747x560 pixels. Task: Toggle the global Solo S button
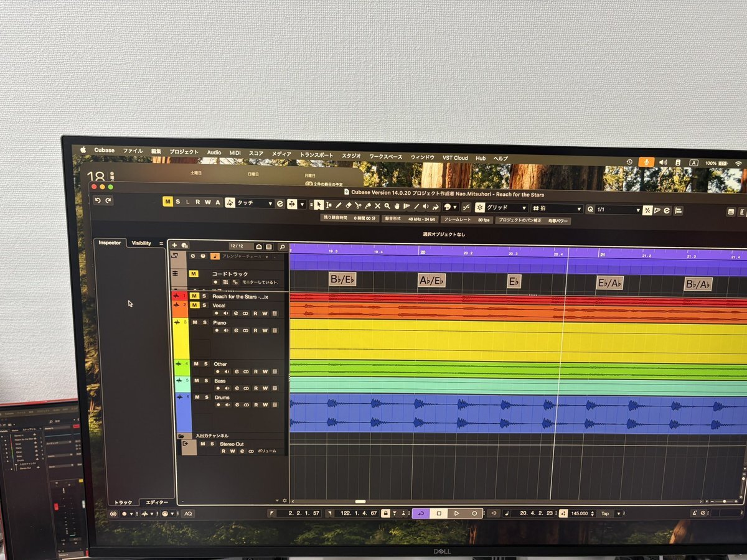point(178,202)
